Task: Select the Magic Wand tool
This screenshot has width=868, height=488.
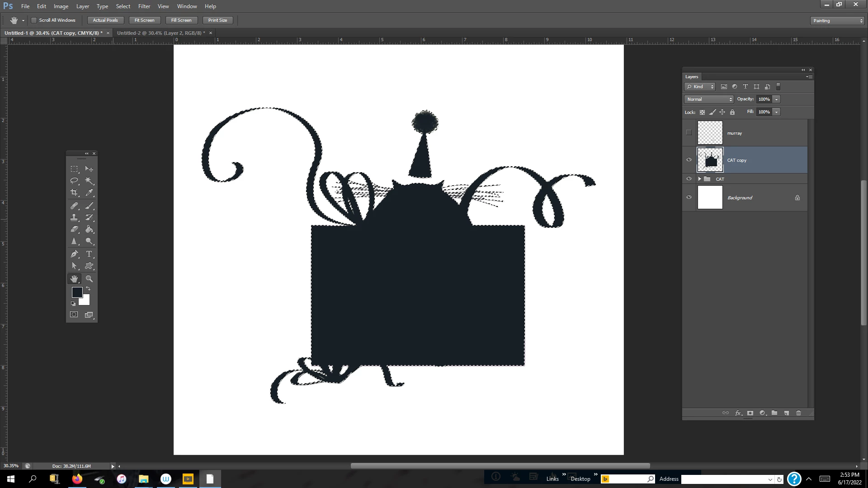Action: click(x=89, y=181)
